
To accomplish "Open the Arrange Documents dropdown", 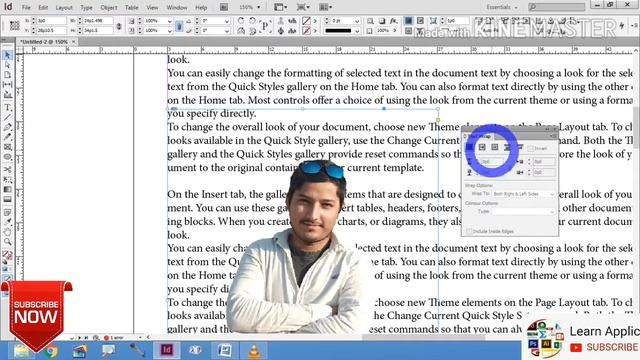I will click(x=325, y=7).
